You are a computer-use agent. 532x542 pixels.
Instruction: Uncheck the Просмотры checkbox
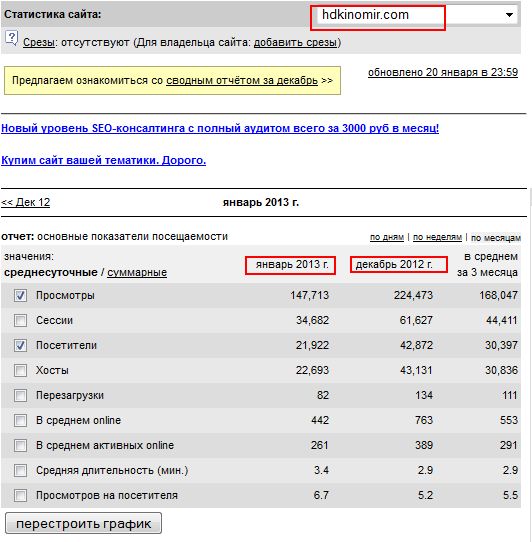[x=20, y=296]
